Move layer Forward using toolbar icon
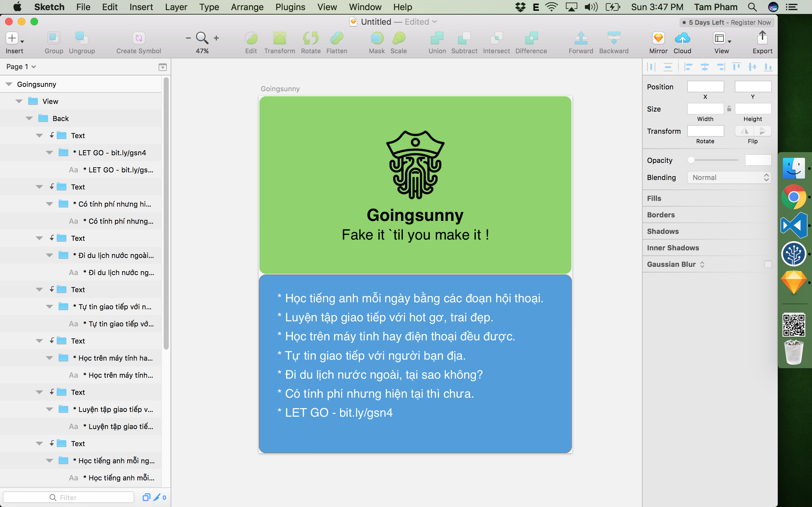Screen dimensions: 812x507 [580, 38]
